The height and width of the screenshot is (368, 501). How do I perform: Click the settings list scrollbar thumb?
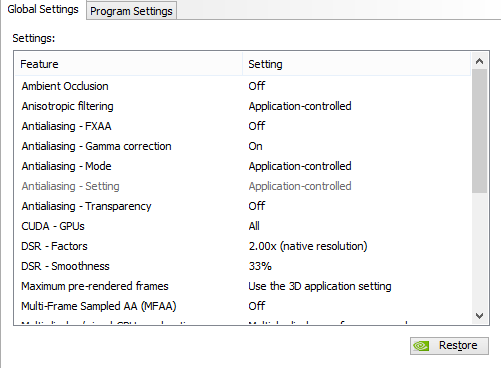pyautogui.click(x=479, y=131)
